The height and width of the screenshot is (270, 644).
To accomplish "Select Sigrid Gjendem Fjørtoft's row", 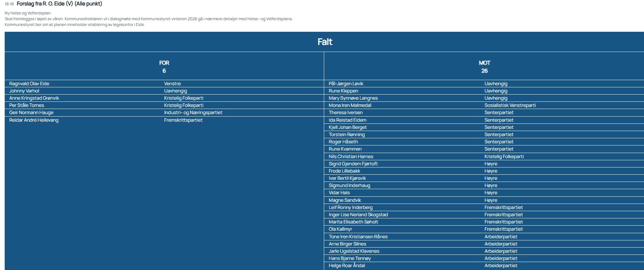I will coord(353,164).
